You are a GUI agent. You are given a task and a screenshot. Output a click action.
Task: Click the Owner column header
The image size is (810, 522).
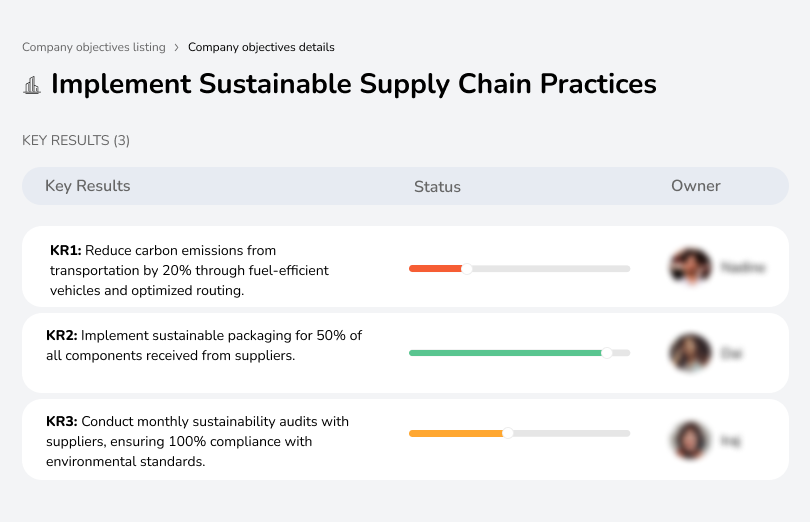695,186
